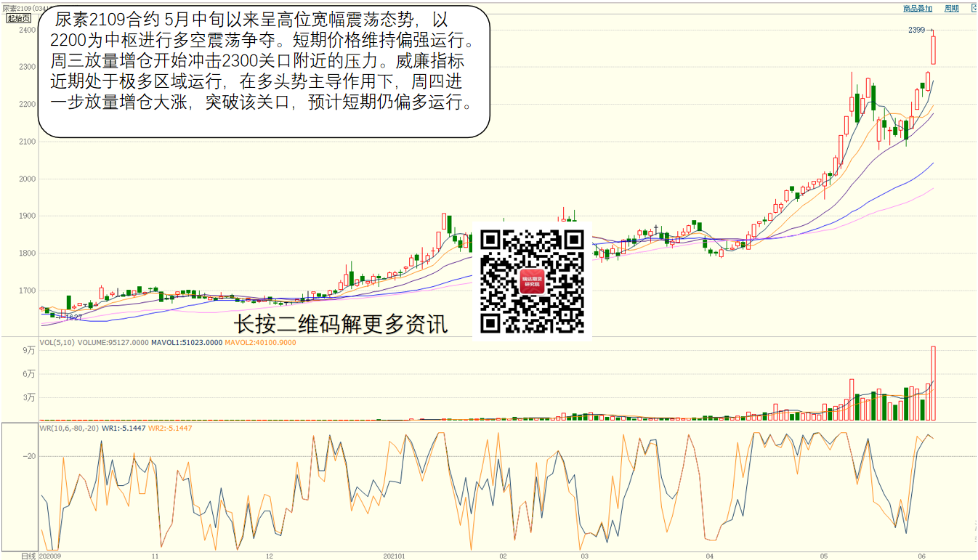Click the 2399 high price marker
The height and width of the screenshot is (560, 978).
[917, 31]
